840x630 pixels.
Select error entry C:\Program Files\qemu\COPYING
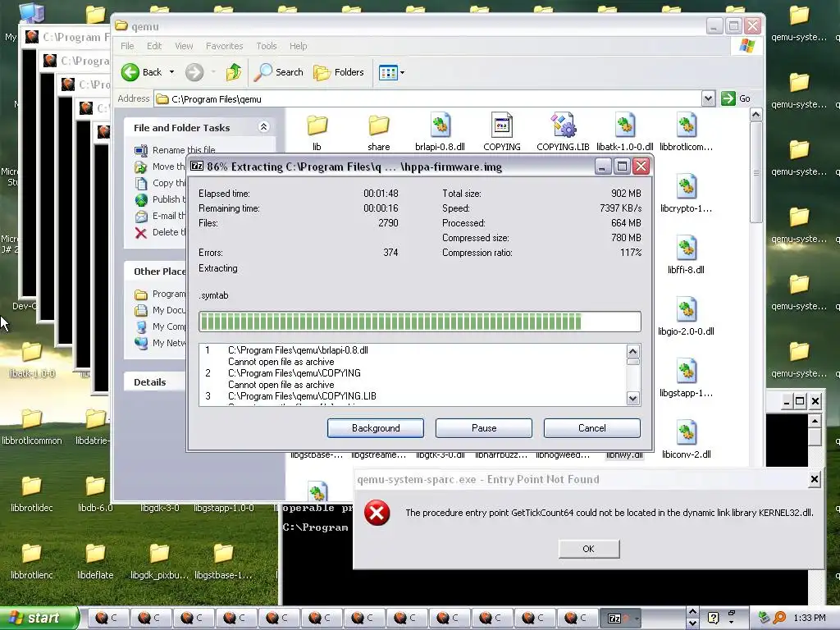(x=294, y=373)
